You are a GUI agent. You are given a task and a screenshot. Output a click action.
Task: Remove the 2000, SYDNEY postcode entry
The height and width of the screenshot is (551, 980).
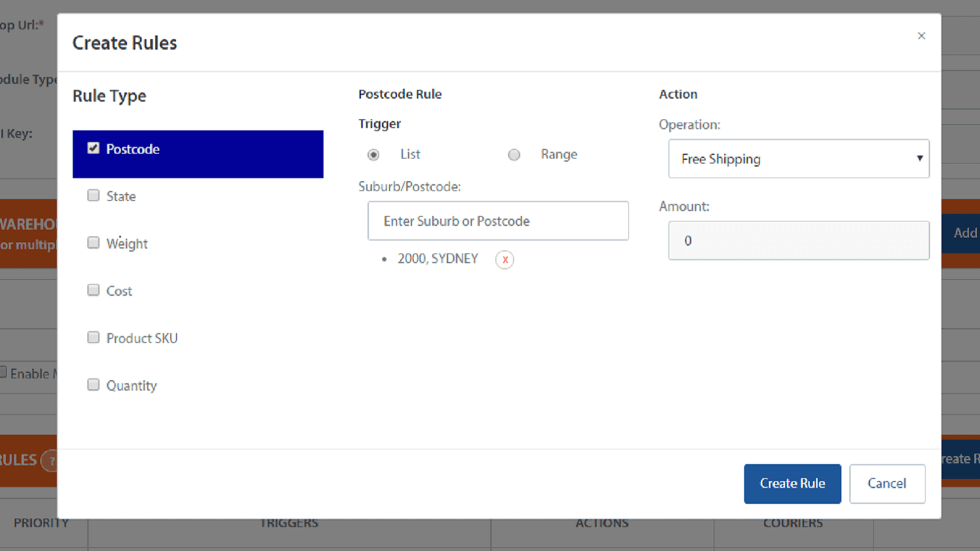[x=504, y=260]
